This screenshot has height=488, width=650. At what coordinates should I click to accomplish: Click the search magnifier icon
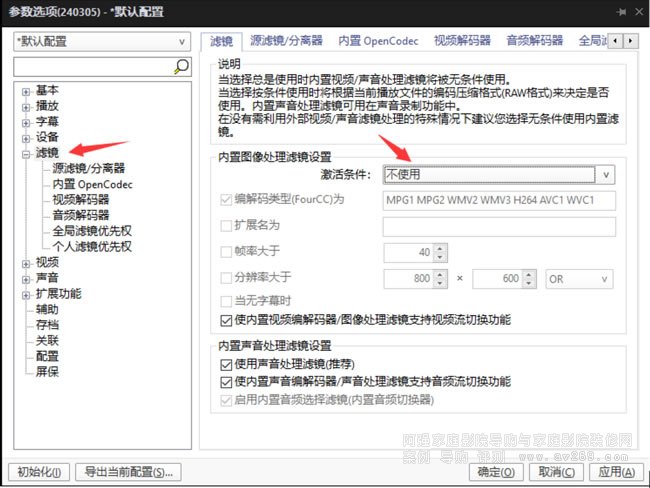pyautogui.click(x=182, y=66)
